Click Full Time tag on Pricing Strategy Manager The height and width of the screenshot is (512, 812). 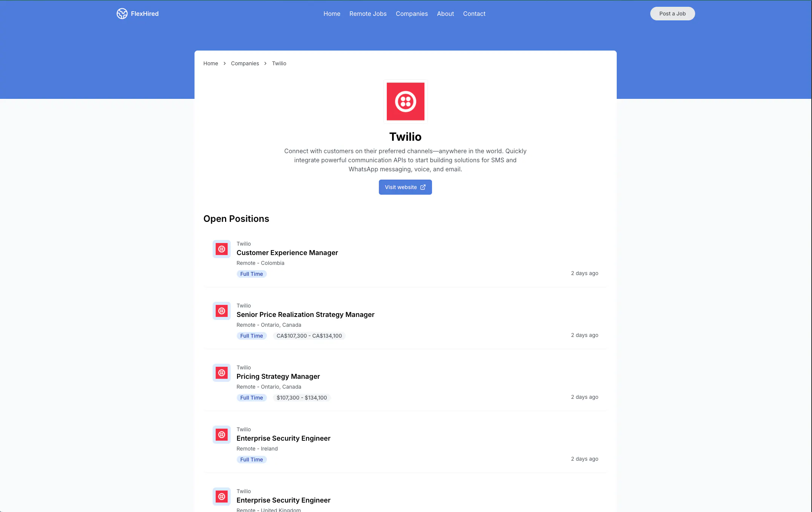[251, 398]
